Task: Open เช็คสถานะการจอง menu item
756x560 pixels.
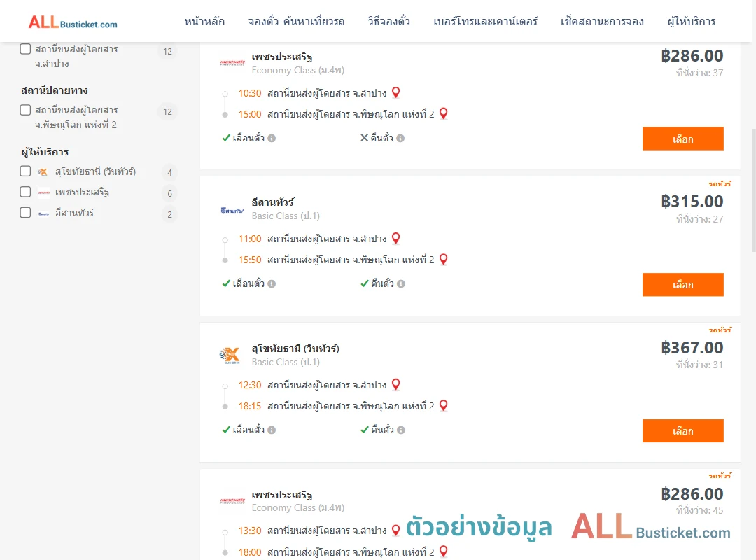Action: pyautogui.click(x=602, y=21)
